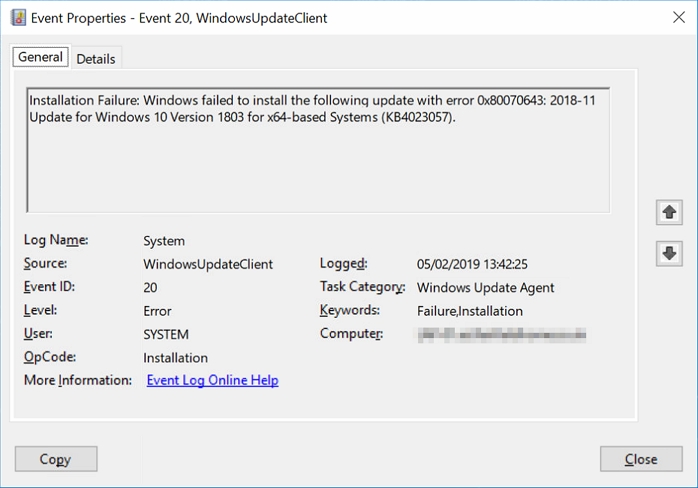
Task: Close the dialog using Close button
Action: point(641,459)
